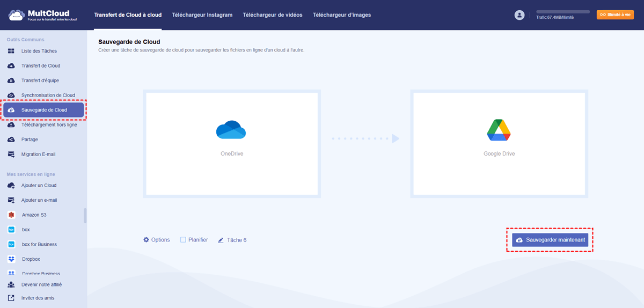Click the Transfert de Cloud sidebar icon
Image resolution: width=644 pixels, height=308 pixels.
pos(11,66)
